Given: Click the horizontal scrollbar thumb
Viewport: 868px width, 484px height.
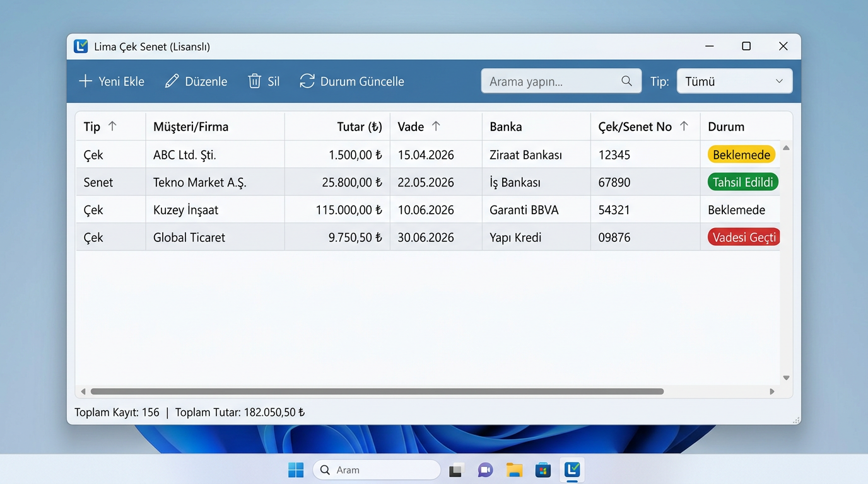Looking at the screenshot, I should (x=377, y=391).
